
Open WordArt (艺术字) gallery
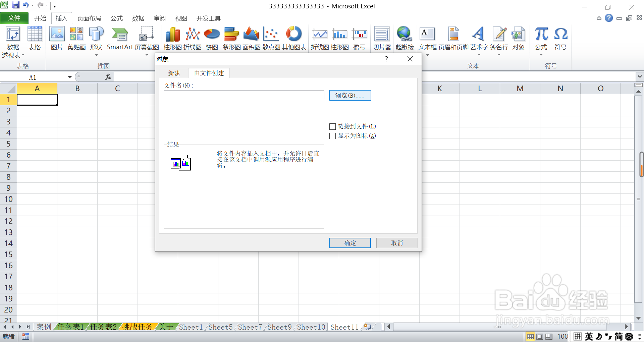[x=479, y=41]
